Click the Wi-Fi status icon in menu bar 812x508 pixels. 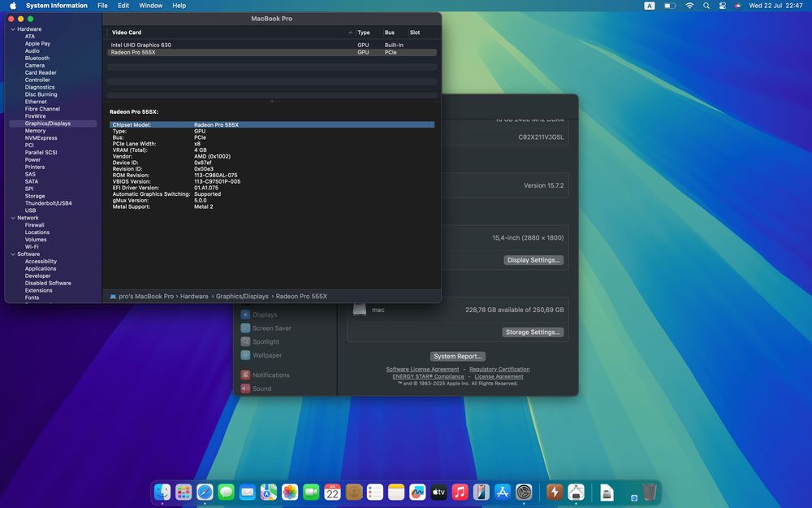(x=689, y=6)
